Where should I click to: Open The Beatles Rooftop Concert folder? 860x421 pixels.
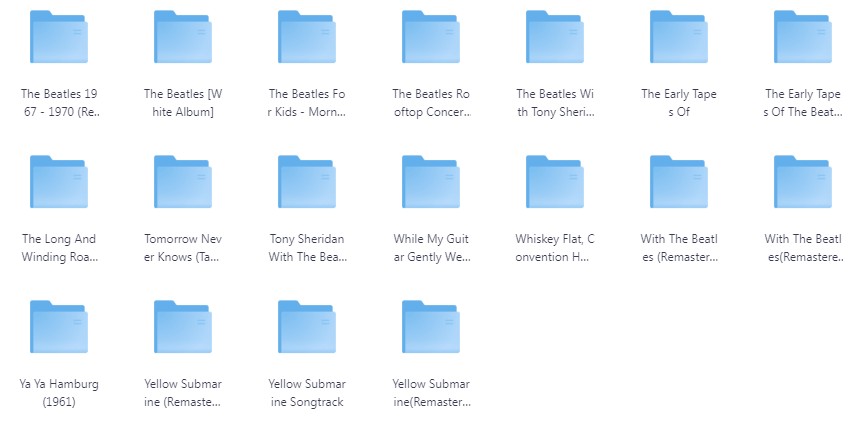tap(431, 37)
